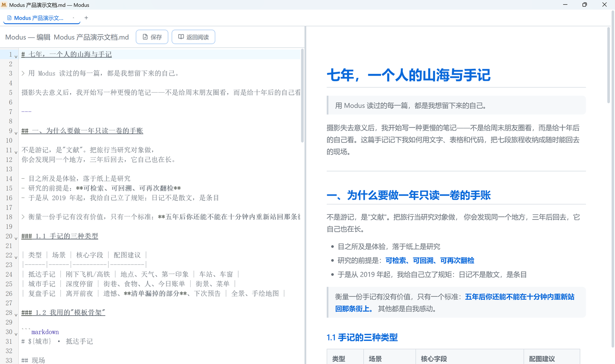Image resolution: width=615 pixels, height=364 pixels.
Task: Collapse the fold arrow on line 11
Action: click(x=16, y=152)
